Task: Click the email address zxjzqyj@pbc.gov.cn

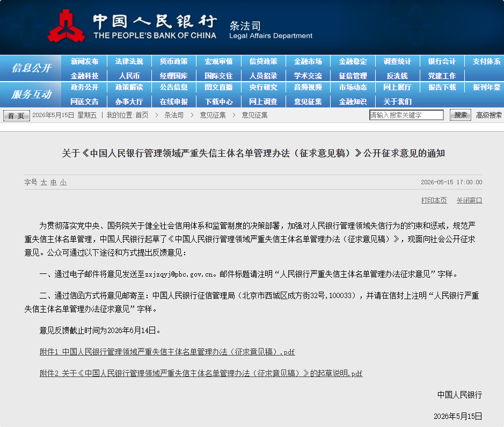Action: pyautogui.click(x=179, y=274)
